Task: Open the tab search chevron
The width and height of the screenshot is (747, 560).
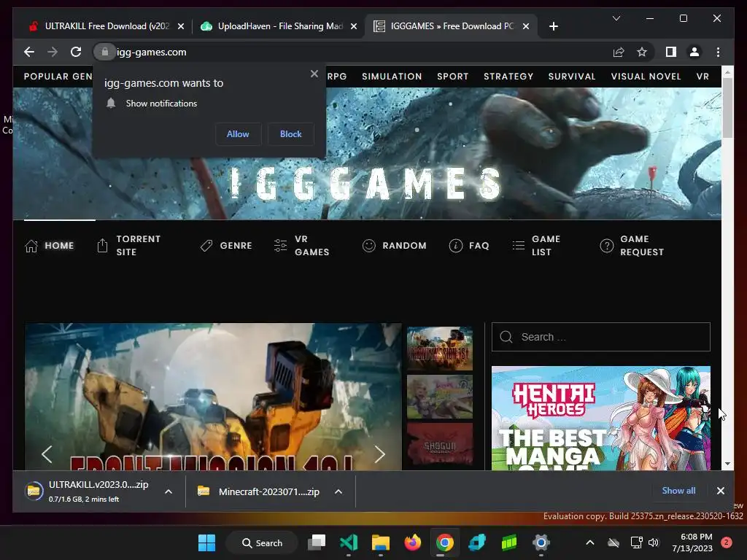Action: point(616,18)
